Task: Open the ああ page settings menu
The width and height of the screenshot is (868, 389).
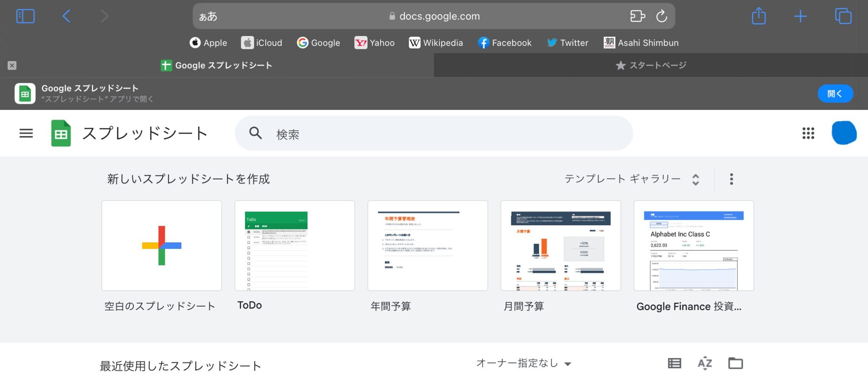Action: tap(208, 16)
